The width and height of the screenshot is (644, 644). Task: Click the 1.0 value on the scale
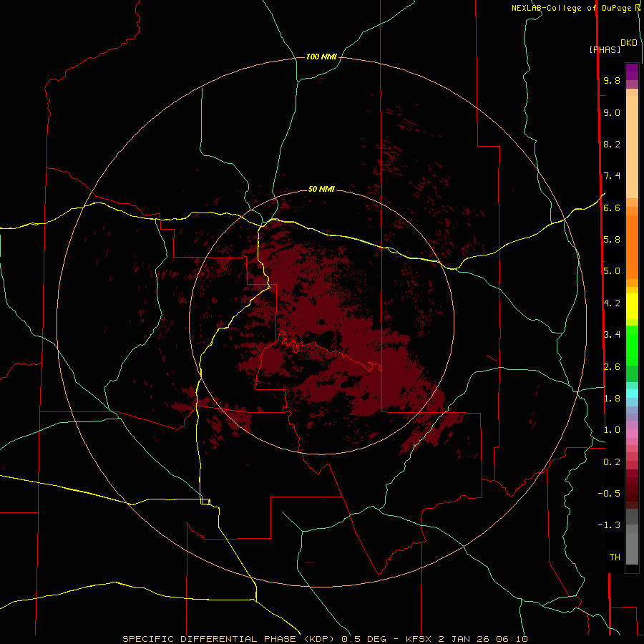pyautogui.click(x=612, y=430)
